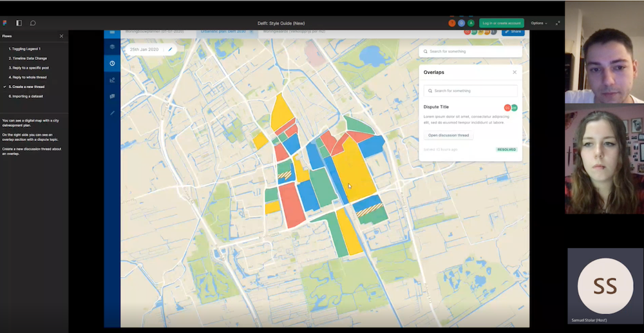
Task: Click the search field inside Overlaps panel
Action: point(470,91)
